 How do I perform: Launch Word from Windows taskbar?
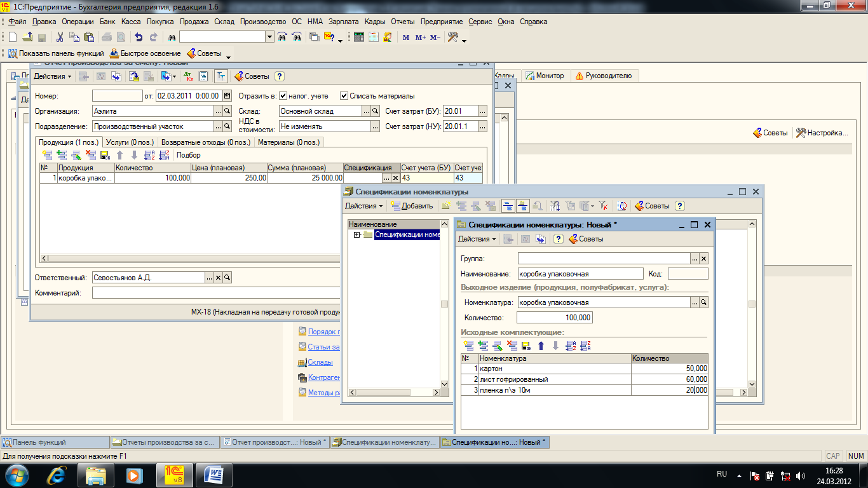click(x=214, y=475)
